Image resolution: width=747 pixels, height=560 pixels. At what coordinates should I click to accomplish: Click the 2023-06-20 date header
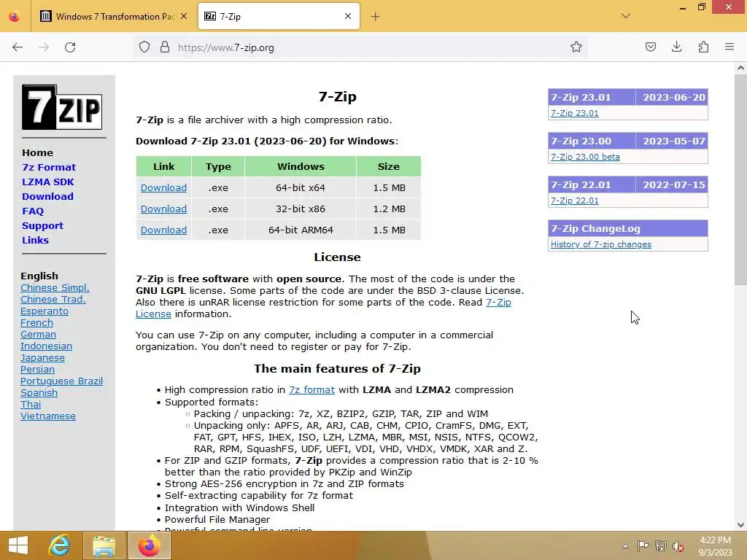point(673,97)
